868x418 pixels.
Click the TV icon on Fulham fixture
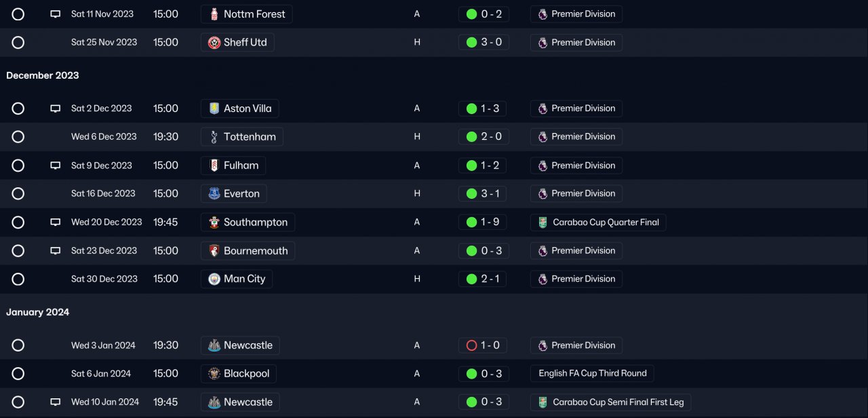(56, 166)
